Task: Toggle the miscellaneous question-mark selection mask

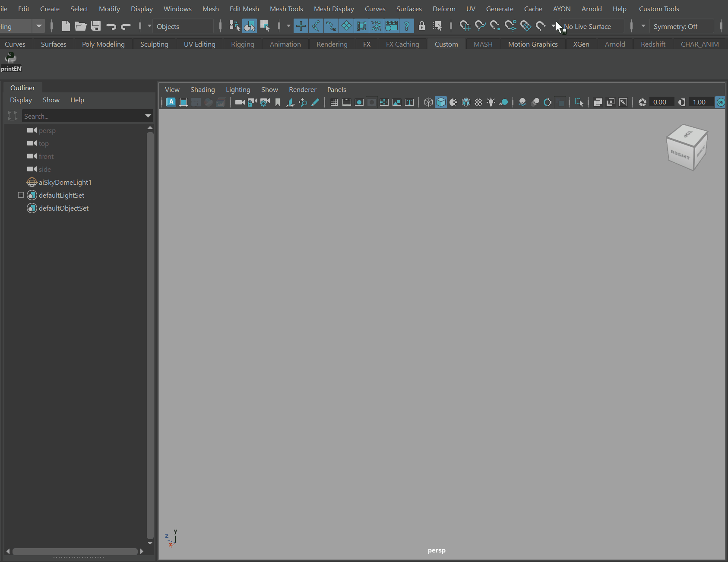Action: 407,26
